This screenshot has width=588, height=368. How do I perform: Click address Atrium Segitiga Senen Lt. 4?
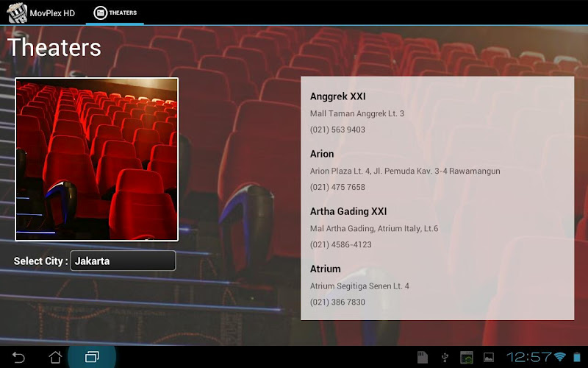[x=359, y=286]
